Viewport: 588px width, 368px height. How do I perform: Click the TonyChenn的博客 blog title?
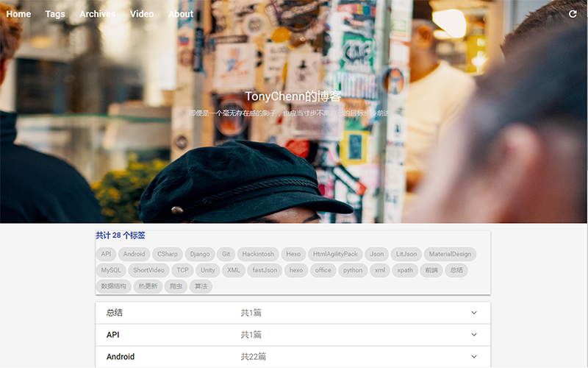click(293, 96)
